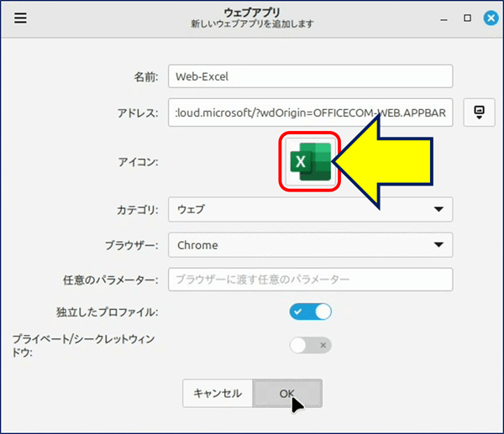The image size is (504, 434).
Task: Click the download favicon button next to address
Action: 479,112
